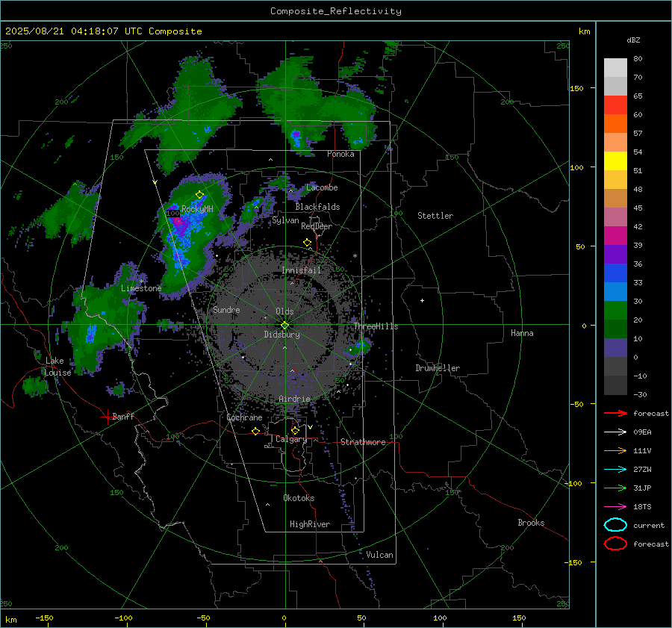This screenshot has width=672, height=628.
Task: Click the red forecast arrow in legend
Action: click(x=615, y=413)
